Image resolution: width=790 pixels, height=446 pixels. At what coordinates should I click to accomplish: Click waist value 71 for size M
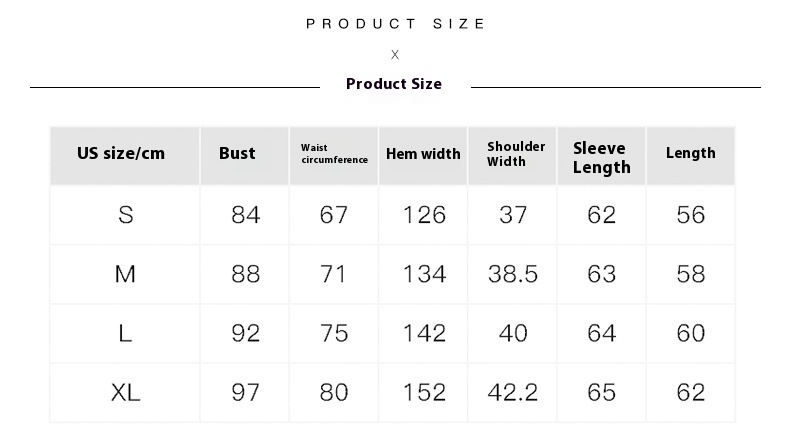(x=334, y=274)
